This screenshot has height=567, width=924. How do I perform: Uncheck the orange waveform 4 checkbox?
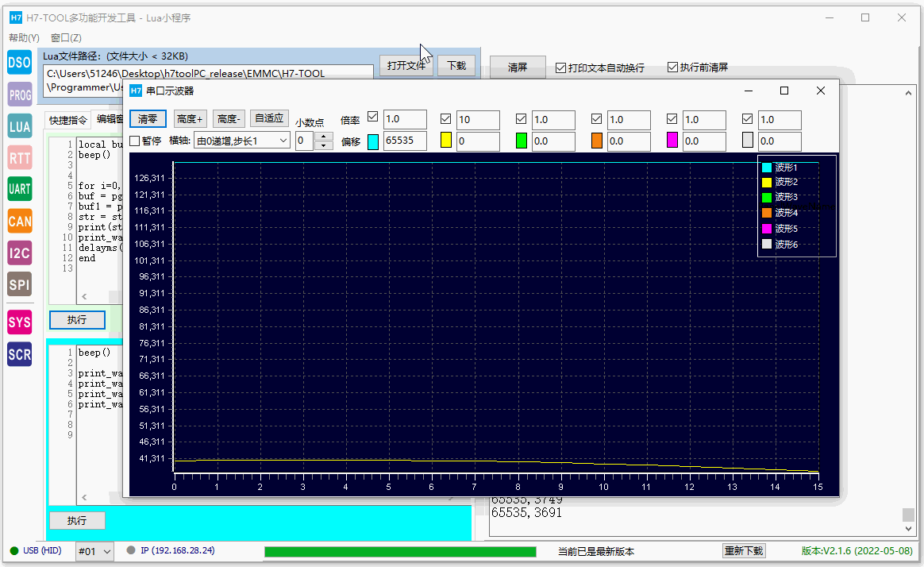coord(596,119)
